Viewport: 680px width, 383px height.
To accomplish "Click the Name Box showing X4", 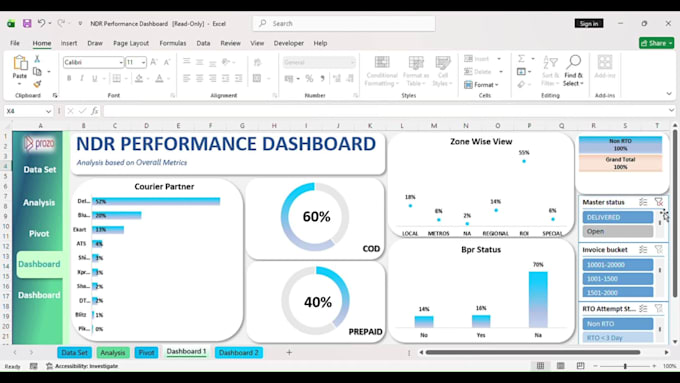I will pyautogui.click(x=28, y=111).
